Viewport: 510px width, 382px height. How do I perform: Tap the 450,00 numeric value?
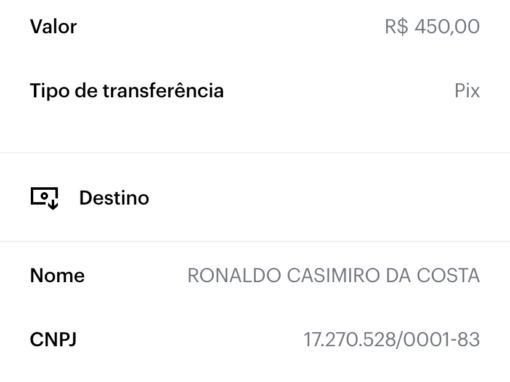[447, 27]
